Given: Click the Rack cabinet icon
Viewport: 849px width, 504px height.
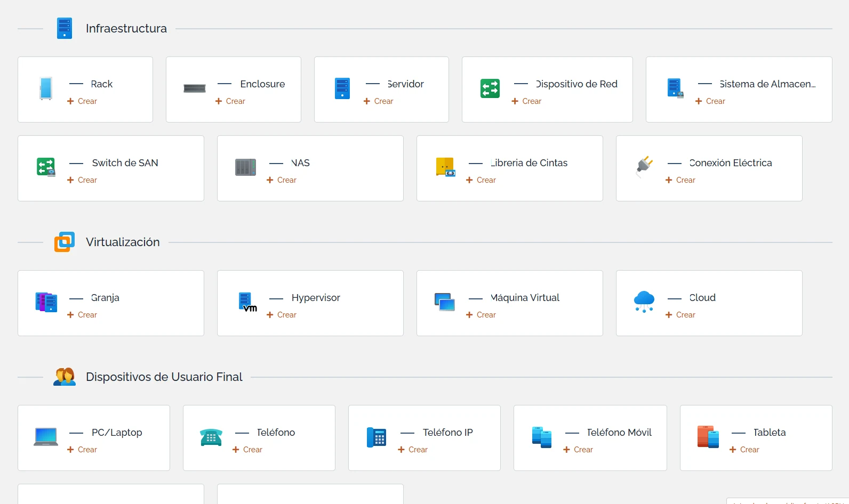Looking at the screenshot, I should (46, 88).
